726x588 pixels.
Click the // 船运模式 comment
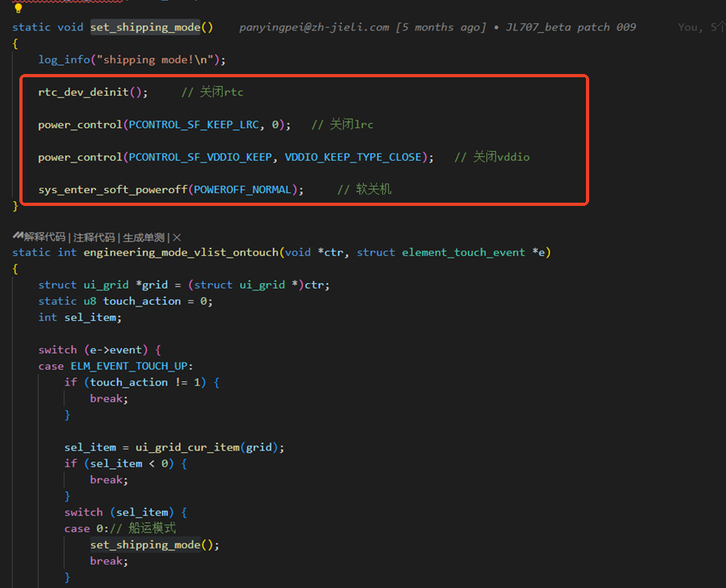pos(142,528)
